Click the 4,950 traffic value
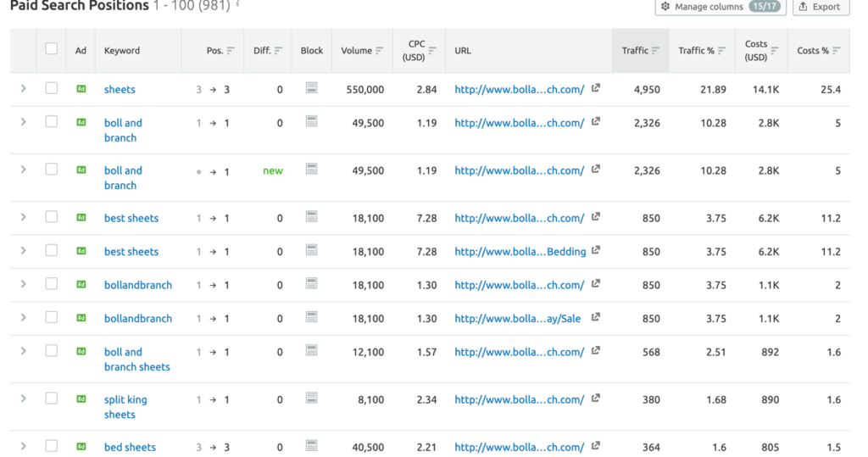Viewport: 868px width, 457px height. (647, 89)
